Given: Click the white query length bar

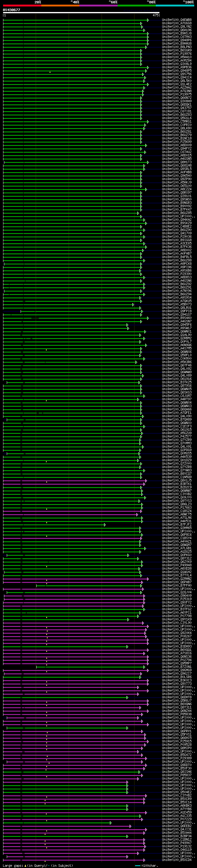Looking at the screenshot, I should pyautogui.click(x=81, y=12).
